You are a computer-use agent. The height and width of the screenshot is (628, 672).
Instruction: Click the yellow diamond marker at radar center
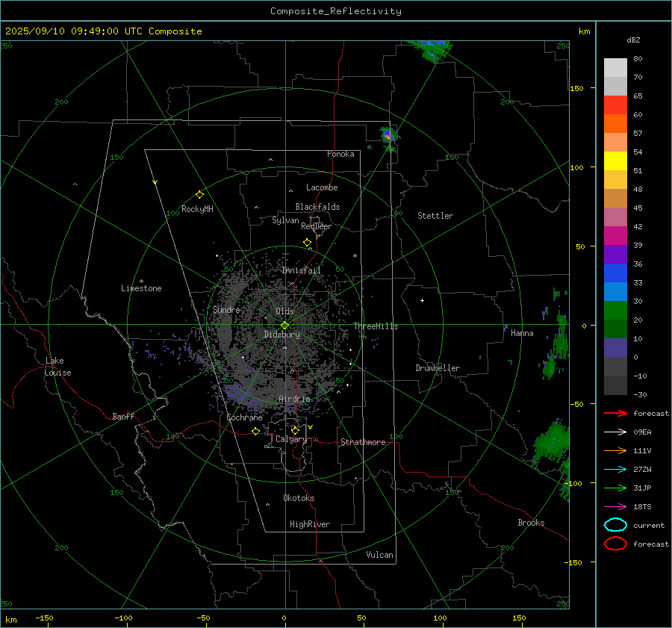click(x=285, y=326)
